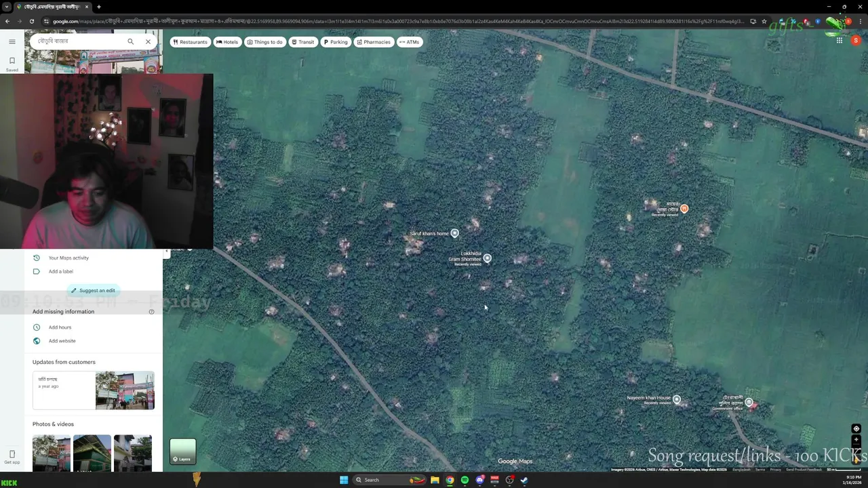This screenshot has height=488, width=868.
Task: Go back in the browser
Action: tap(7, 21)
